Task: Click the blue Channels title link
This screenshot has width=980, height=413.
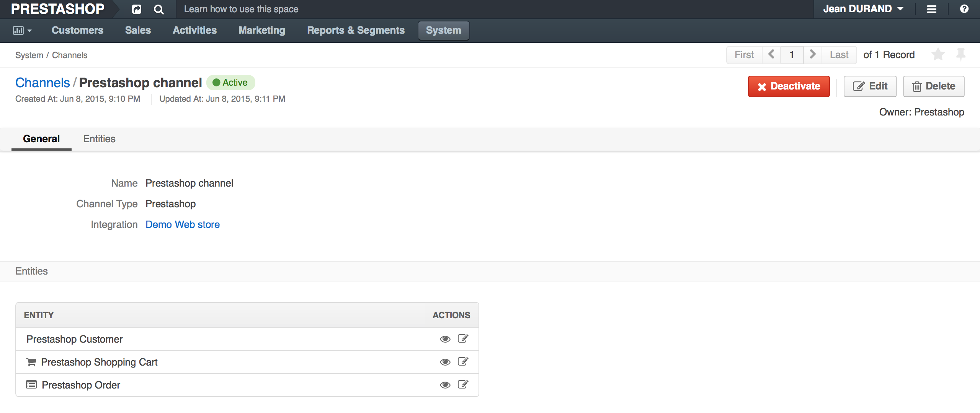Action: (x=42, y=83)
